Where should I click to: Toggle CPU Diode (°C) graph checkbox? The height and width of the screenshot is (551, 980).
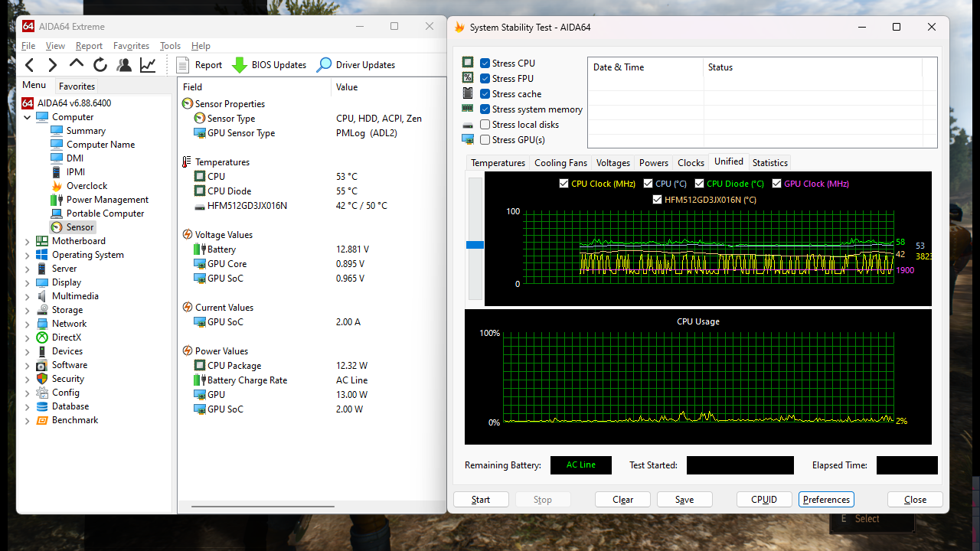700,184
